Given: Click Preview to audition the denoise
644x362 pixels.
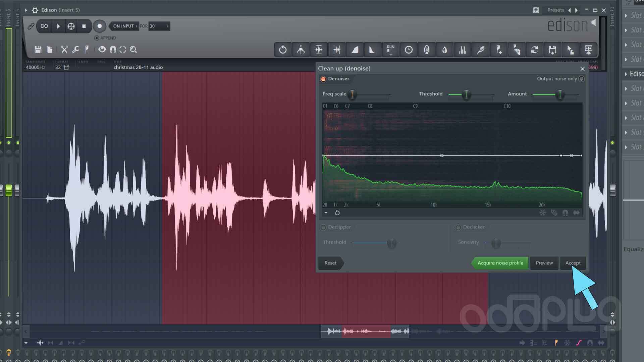Looking at the screenshot, I should [x=544, y=263].
